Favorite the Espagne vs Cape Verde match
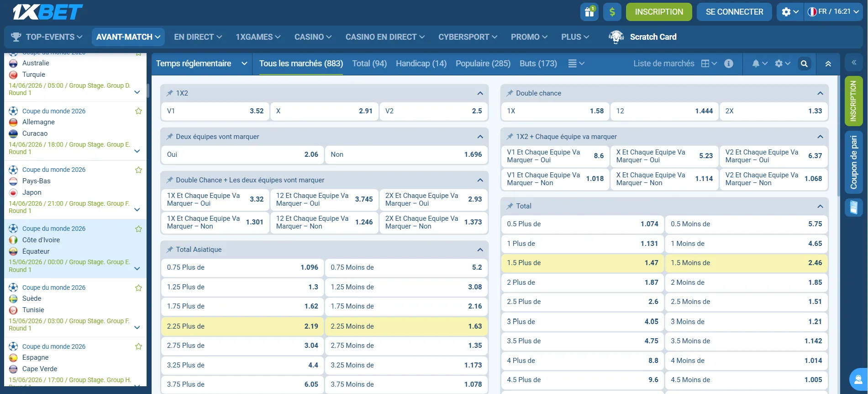Image resolution: width=868 pixels, height=394 pixels. point(138,346)
